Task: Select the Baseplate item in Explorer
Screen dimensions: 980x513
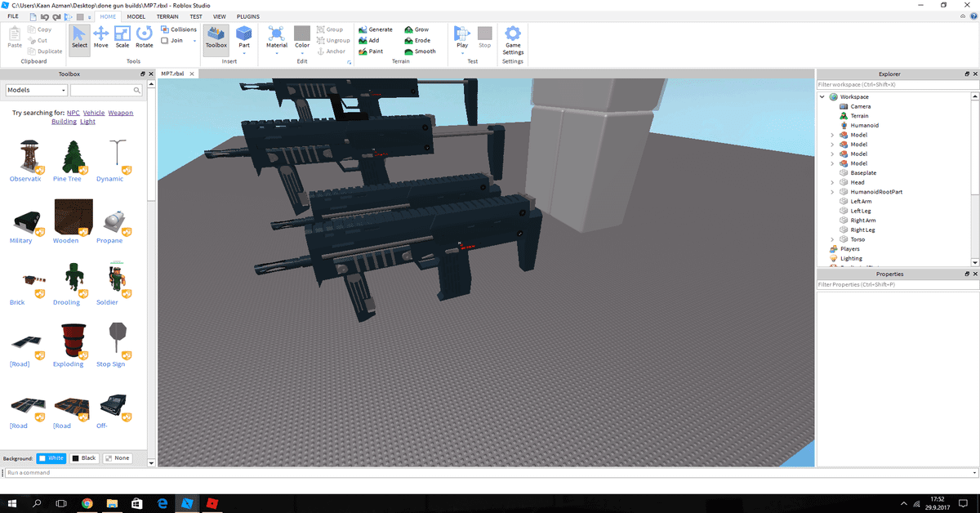Action: coord(863,173)
